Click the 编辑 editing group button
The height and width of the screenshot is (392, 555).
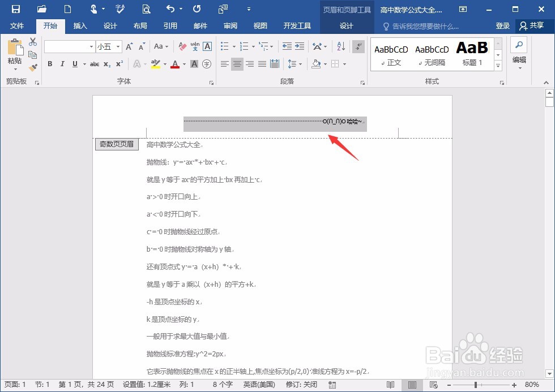(x=519, y=54)
